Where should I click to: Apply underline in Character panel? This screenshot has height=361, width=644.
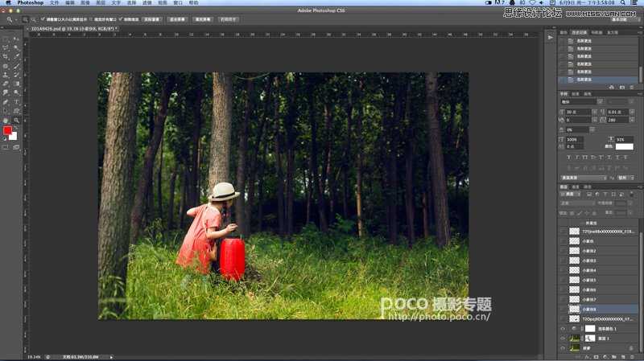[617, 158]
